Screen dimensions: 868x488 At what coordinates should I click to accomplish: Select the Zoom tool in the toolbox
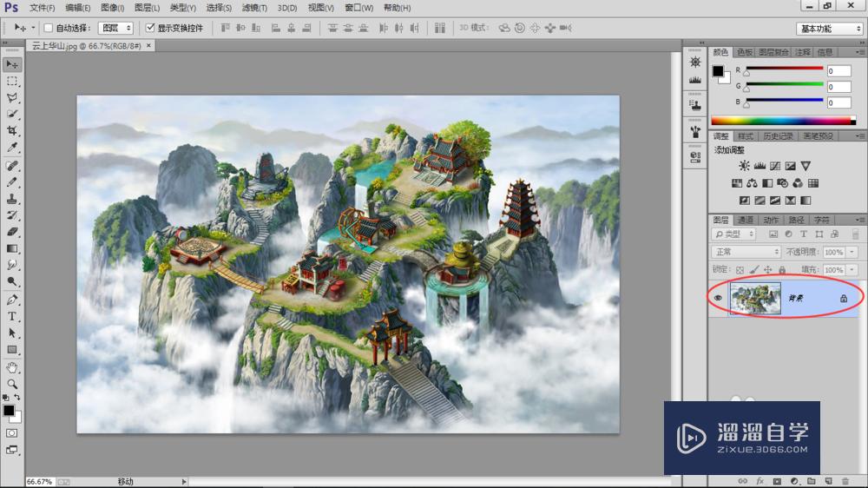coord(12,384)
